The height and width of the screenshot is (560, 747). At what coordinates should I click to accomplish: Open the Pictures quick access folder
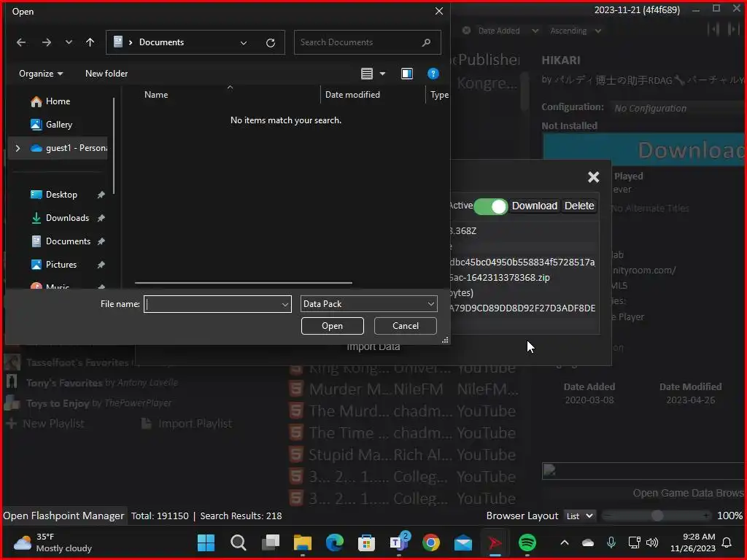tap(61, 264)
